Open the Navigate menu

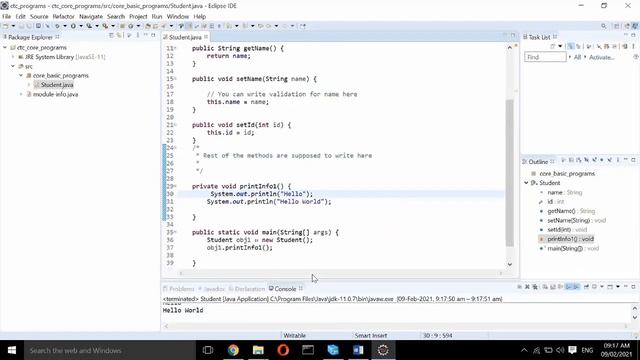pos(91,16)
